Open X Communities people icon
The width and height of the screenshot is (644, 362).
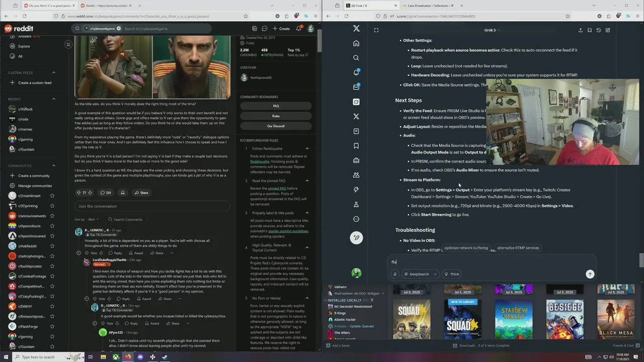(x=356, y=175)
